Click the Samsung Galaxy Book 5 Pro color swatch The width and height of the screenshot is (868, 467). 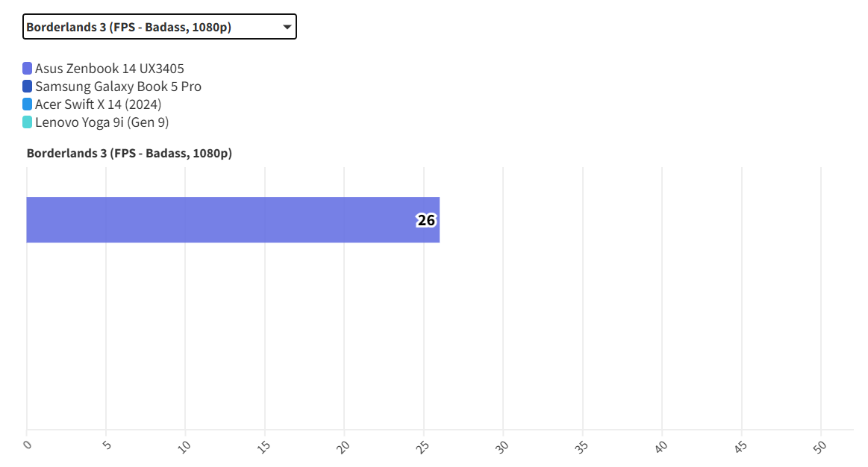coord(28,87)
